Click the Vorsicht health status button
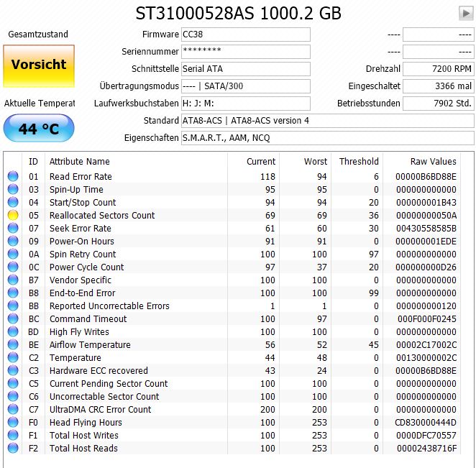This screenshot has height=468, width=476. tap(39, 66)
